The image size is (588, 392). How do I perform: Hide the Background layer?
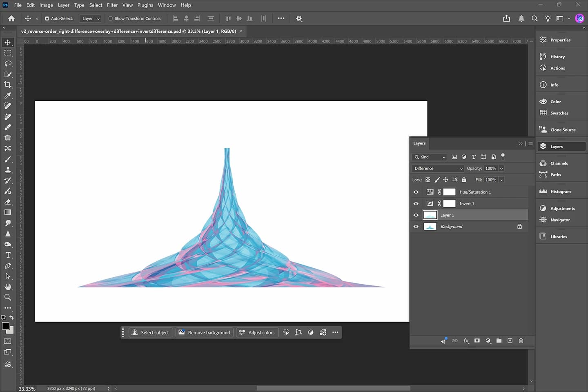pos(416,227)
